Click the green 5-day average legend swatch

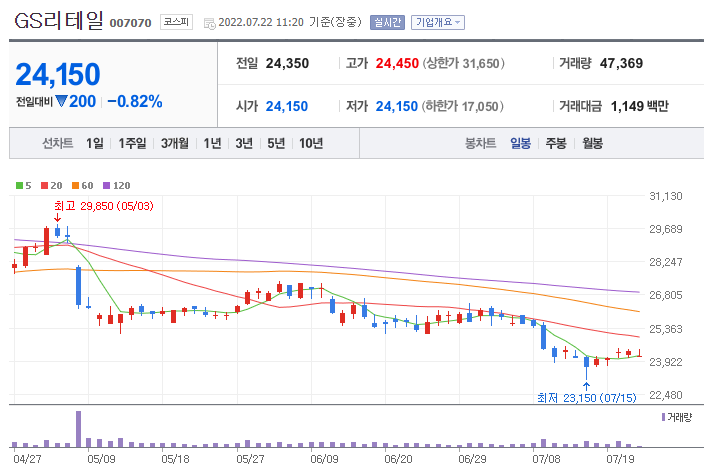tap(19, 185)
